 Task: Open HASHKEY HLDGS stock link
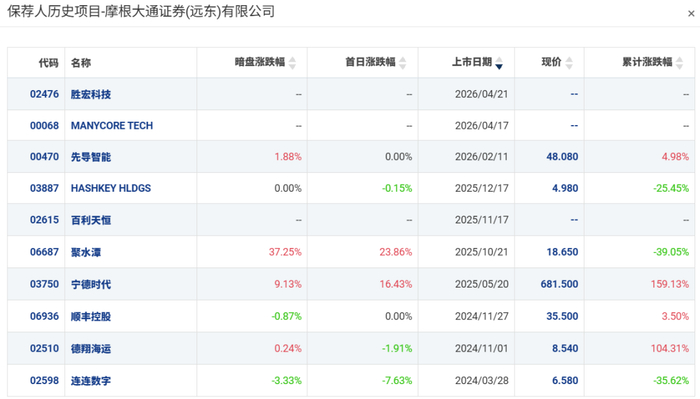(x=111, y=188)
